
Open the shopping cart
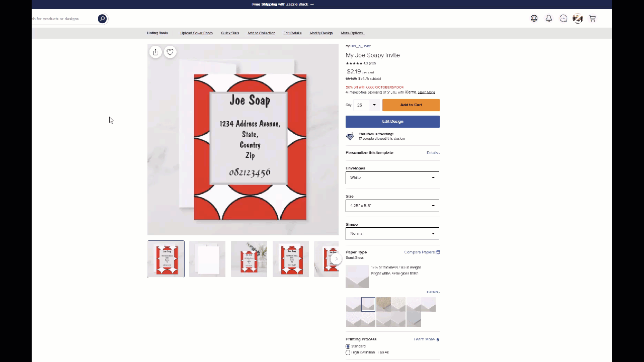click(593, 19)
